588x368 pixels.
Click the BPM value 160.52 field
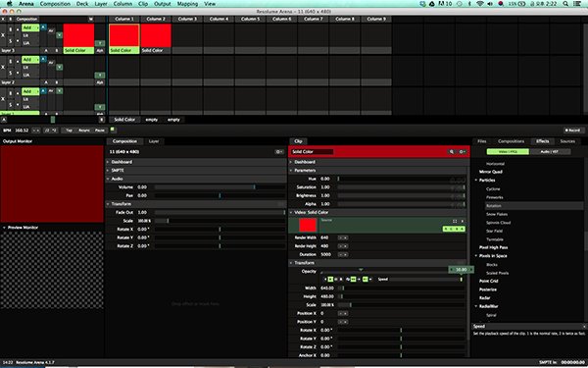[22, 131]
